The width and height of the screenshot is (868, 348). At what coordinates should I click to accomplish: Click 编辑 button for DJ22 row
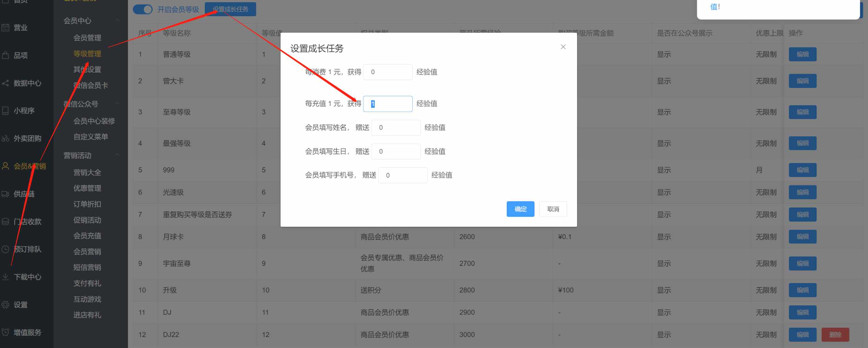point(802,335)
